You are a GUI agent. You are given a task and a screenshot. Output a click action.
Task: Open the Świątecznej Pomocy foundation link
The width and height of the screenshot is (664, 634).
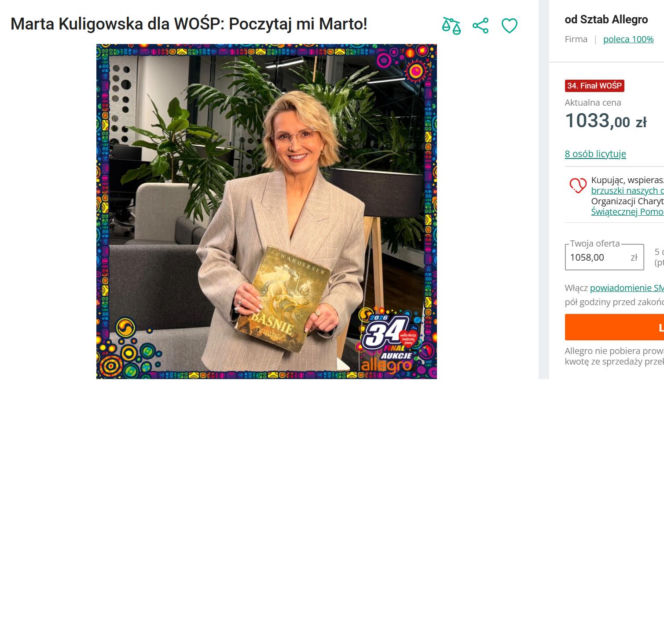point(627,211)
